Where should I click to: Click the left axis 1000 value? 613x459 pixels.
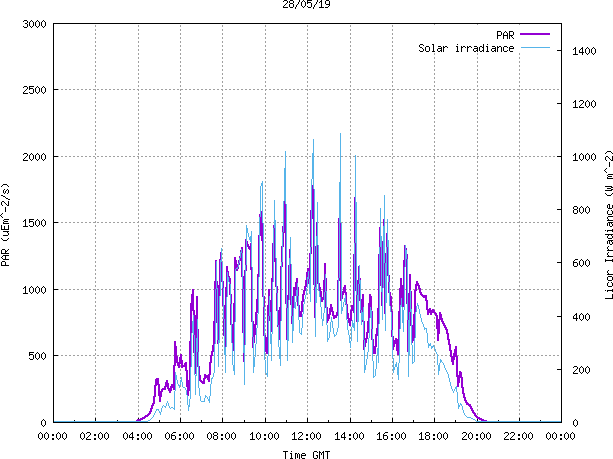(34, 290)
